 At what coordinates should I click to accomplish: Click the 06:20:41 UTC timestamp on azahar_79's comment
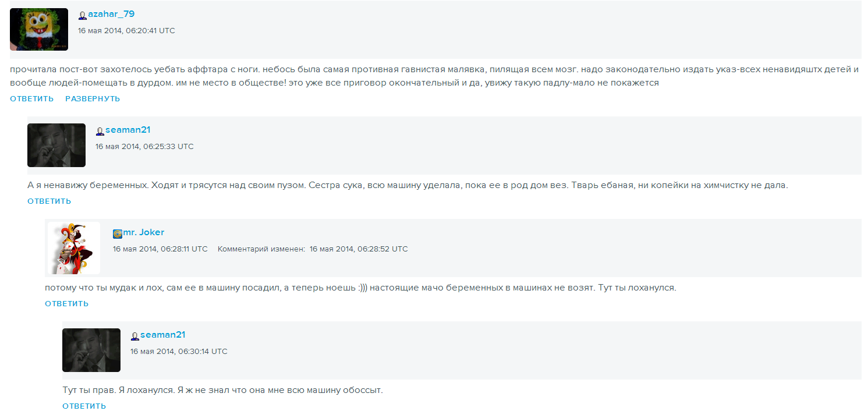click(x=126, y=31)
